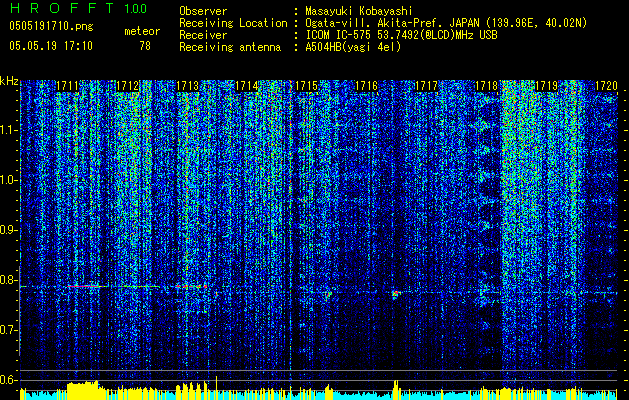Click the red meteor echo near 1711
Viewport: 629px width, 400px height.
tap(83, 286)
